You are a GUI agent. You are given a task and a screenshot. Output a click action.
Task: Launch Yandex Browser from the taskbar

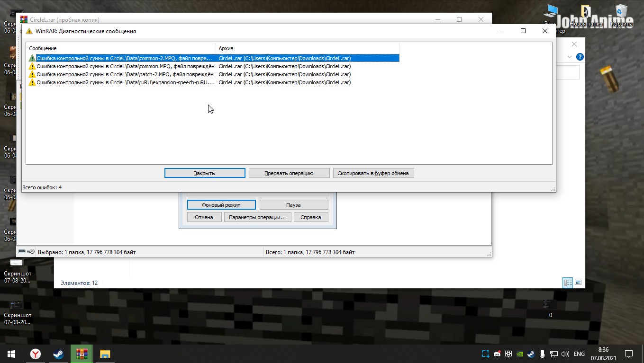pos(36,354)
